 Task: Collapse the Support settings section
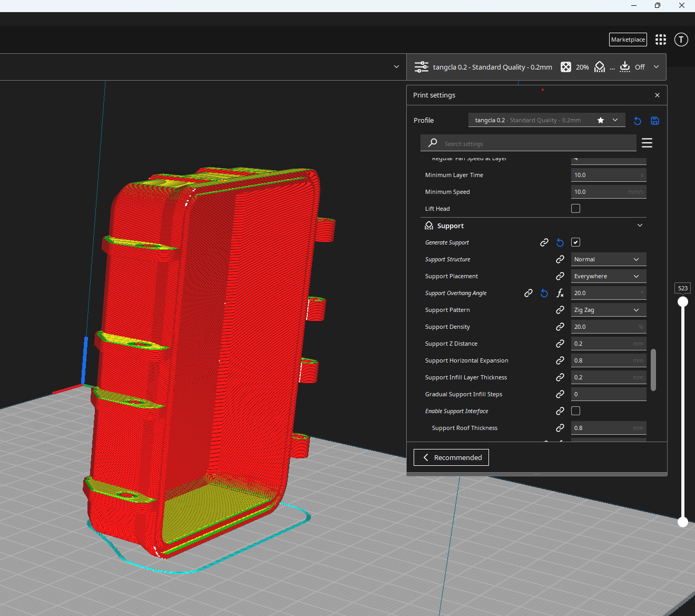pos(640,226)
